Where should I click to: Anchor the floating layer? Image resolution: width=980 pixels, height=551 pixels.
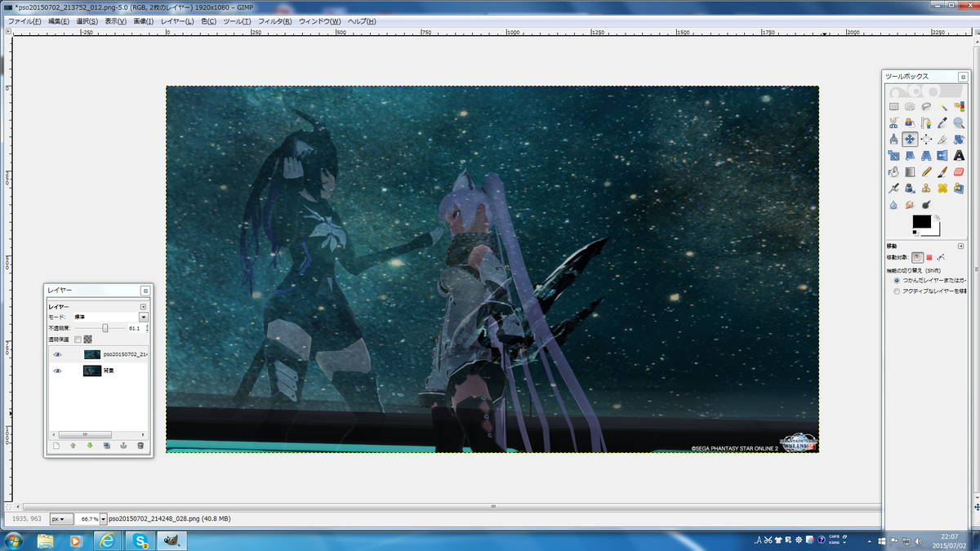(x=123, y=446)
